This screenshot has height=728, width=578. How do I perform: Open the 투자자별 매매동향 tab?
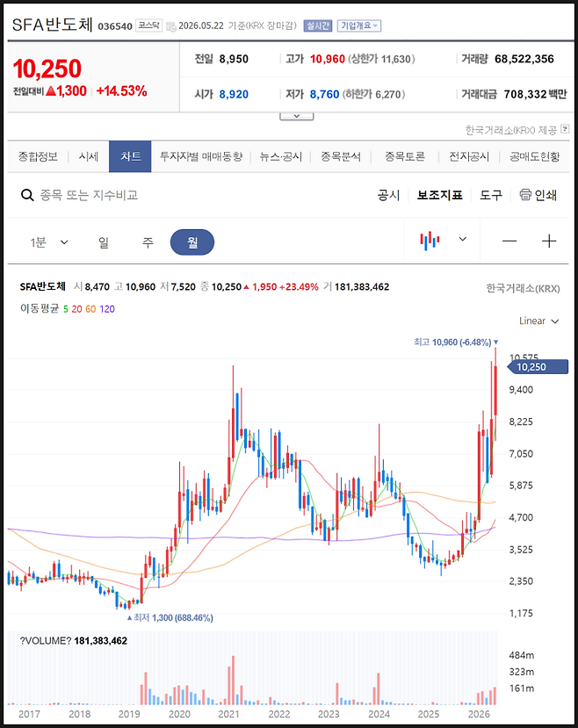pyautogui.click(x=201, y=156)
